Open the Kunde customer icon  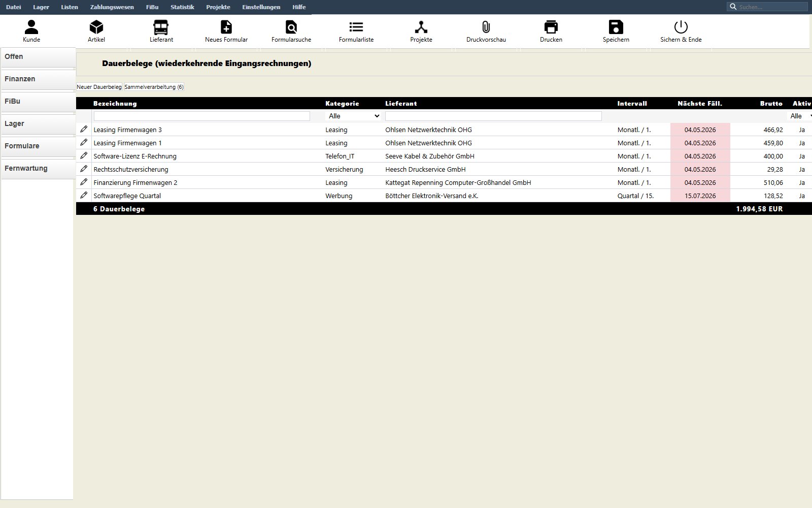point(31,27)
